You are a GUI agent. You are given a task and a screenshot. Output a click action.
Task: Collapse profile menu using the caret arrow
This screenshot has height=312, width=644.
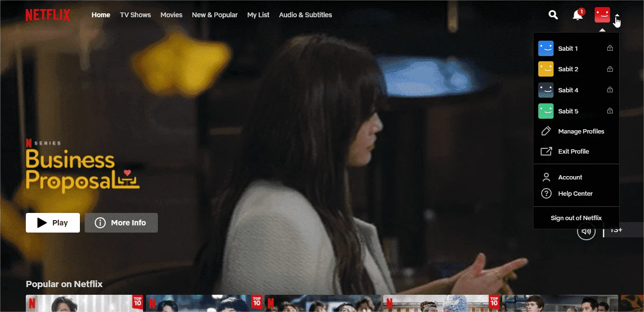point(617,15)
